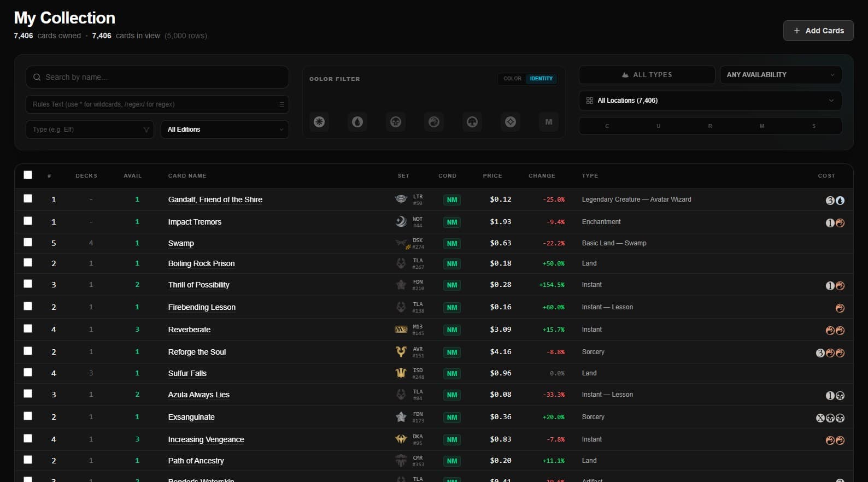
Task: Filter by rare rarity R
Action: pyautogui.click(x=710, y=126)
